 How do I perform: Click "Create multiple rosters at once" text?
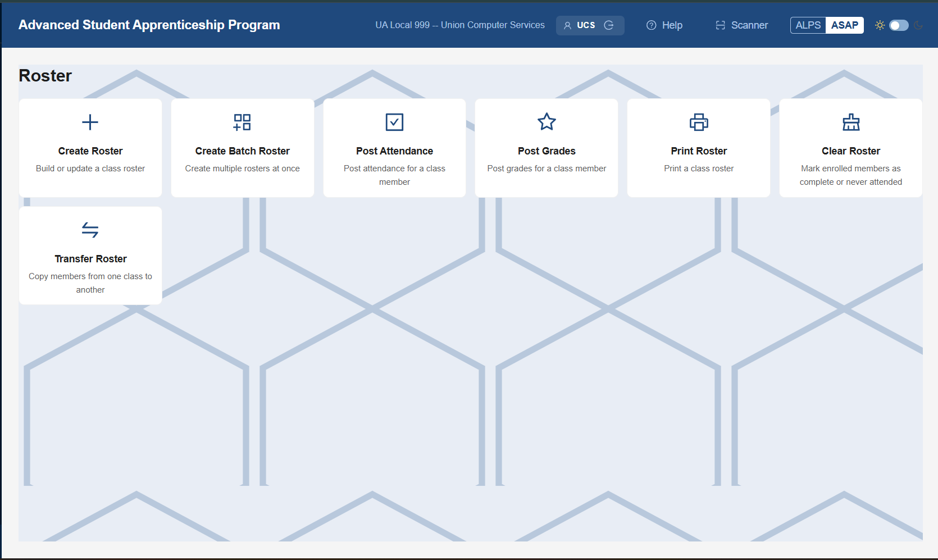pos(243,169)
